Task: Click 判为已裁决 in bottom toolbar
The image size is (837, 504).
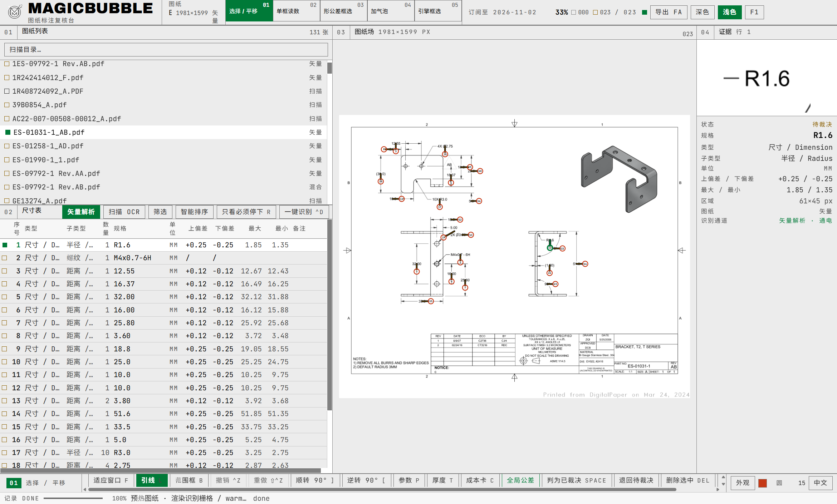Action: [x=577, y=480]
